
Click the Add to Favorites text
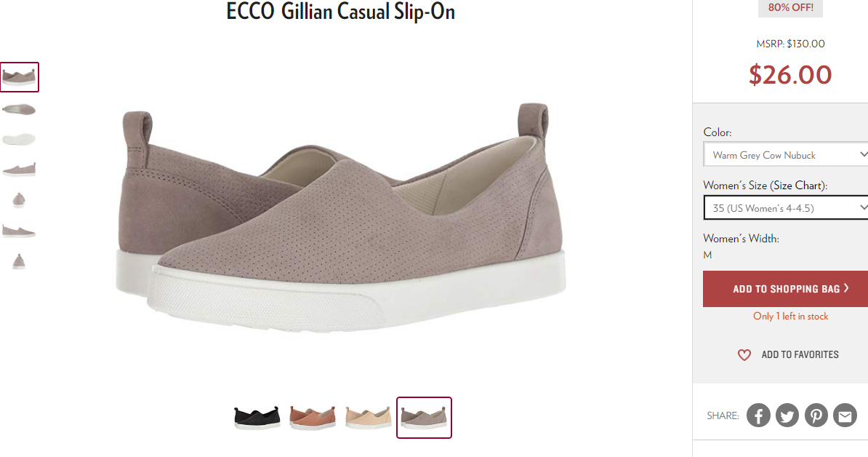coord(800,354)
